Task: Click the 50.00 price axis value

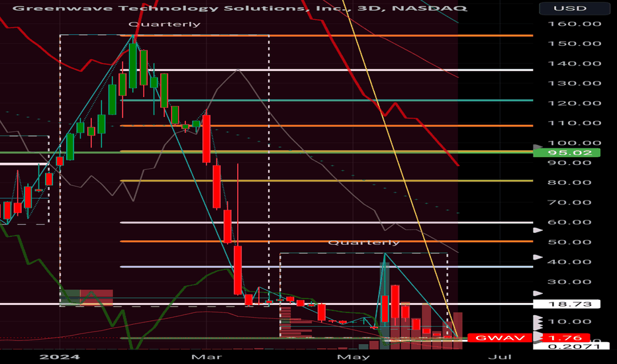Action: [x=570, y=242]
